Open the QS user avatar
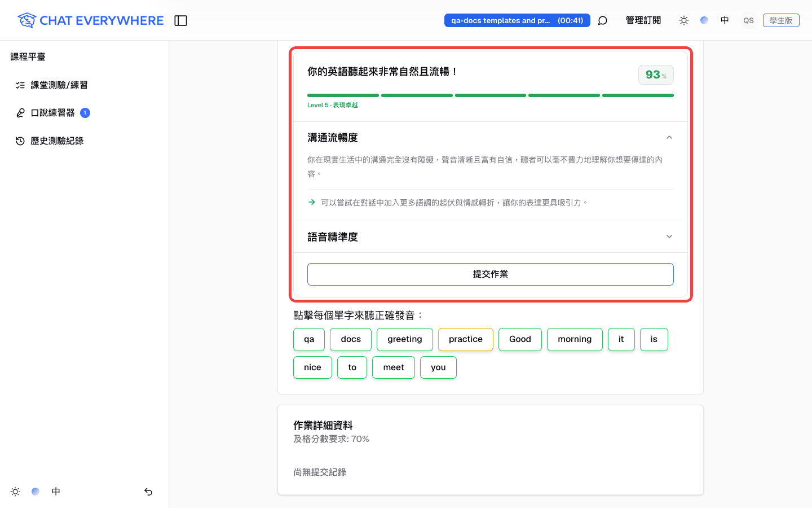 748,20
